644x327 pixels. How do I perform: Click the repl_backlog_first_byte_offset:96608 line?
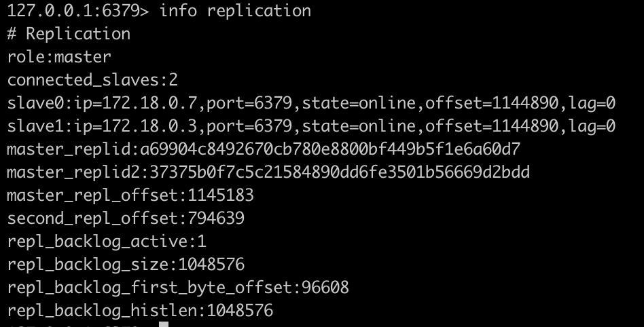click(x=178, y=288)
